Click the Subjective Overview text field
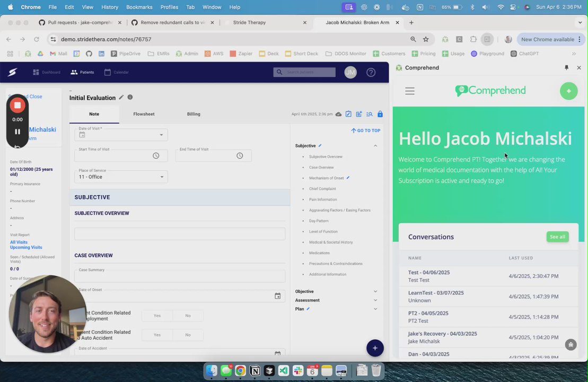Image resolution: width=588 pixels, height=382 pixels. [180, 234]
